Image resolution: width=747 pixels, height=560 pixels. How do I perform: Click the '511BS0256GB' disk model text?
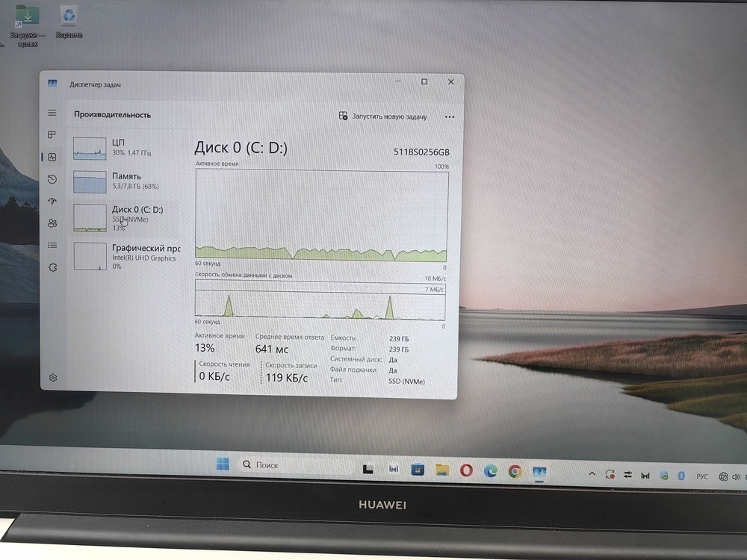tap(421, 152)
